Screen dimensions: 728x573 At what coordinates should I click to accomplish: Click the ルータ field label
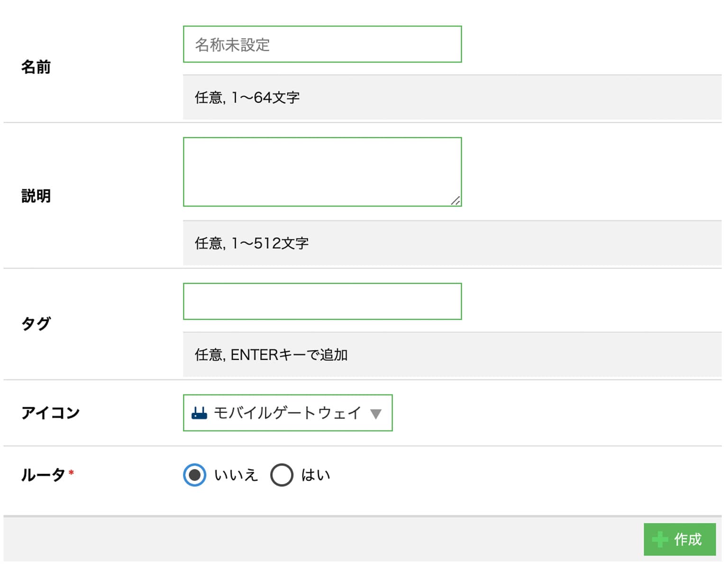pyautogui.click(x=43, y=475)
